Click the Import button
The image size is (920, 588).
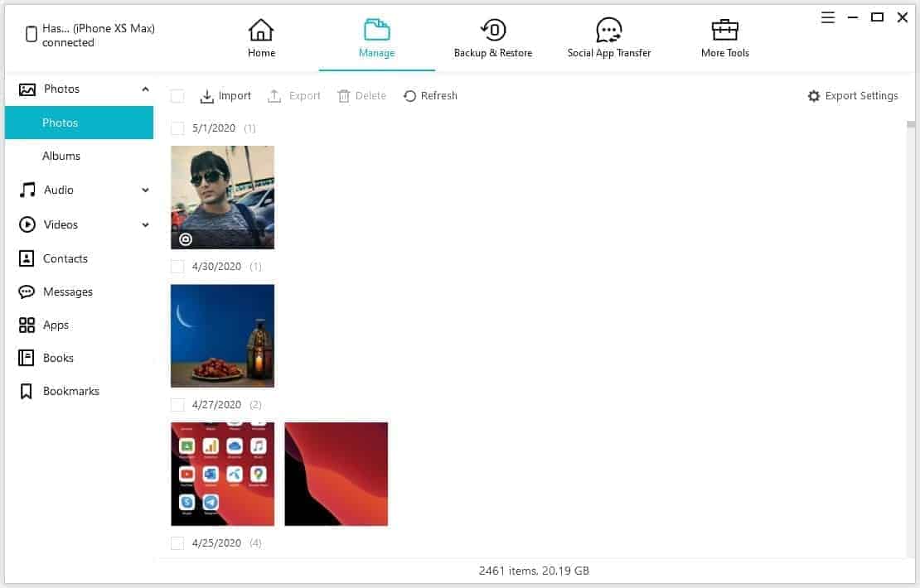coord(225,96)
